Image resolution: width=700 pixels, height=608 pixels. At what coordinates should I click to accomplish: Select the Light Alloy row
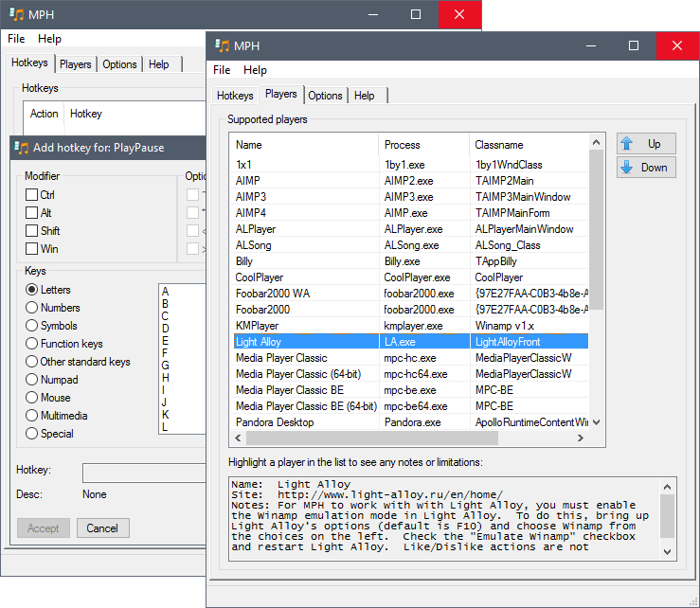(x=410, y=342)
